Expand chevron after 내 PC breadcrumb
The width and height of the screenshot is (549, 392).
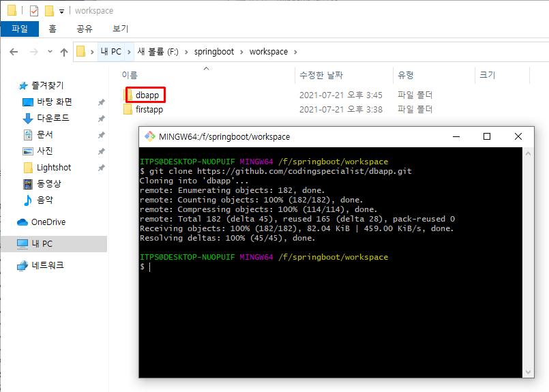[129, 52]
